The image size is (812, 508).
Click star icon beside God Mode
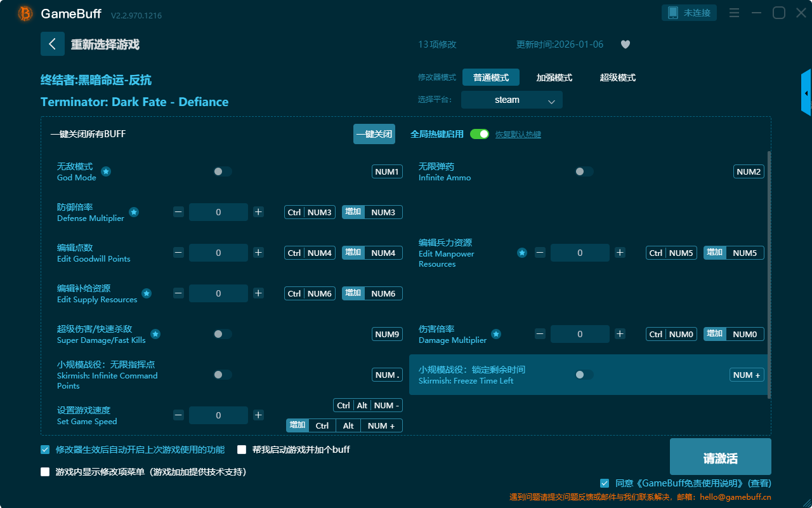tap(107, 171)
